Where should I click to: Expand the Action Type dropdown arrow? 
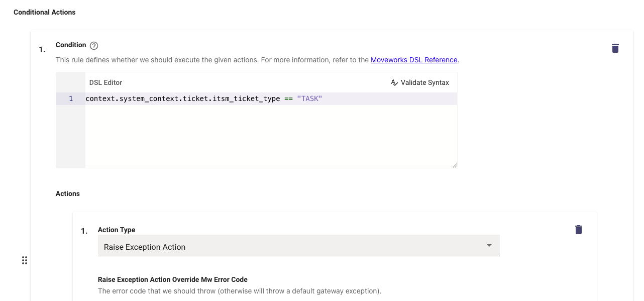489,245
